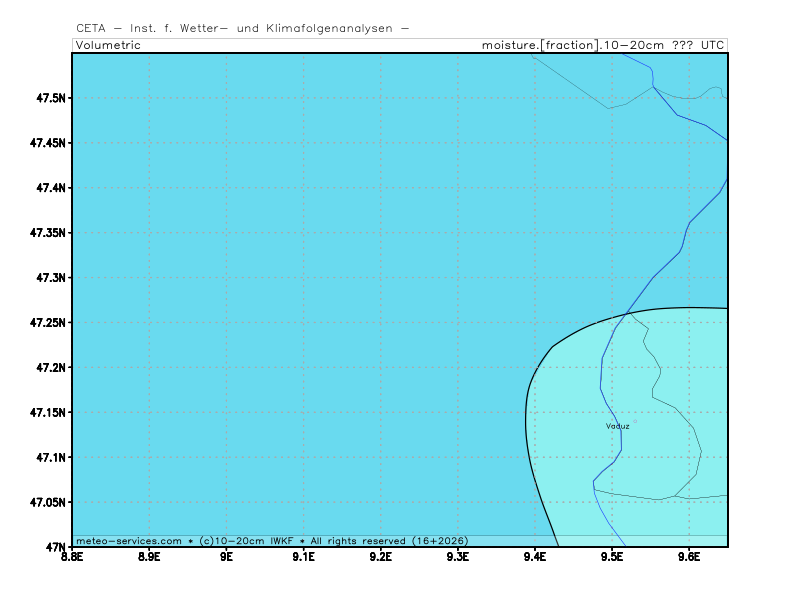The width and height of the screenshot is (800, 600).
Task: Click the 9.4E longitude axis label
Action: pyautogui.click(x=534, y=556)
